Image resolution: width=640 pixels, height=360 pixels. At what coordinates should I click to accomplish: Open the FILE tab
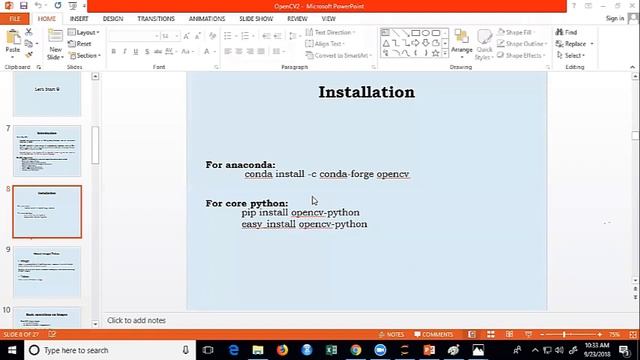coord(14,19)
